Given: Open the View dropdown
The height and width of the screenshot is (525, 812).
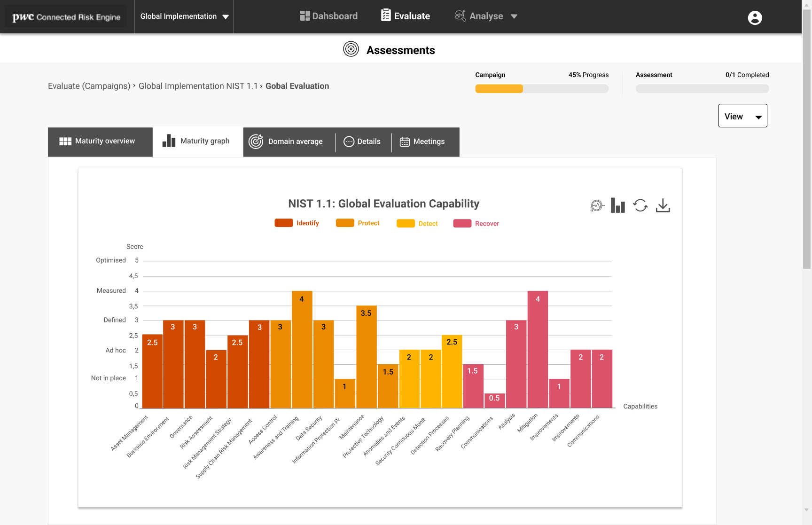Looking at the screenshot, I should [x=742, y=116].
